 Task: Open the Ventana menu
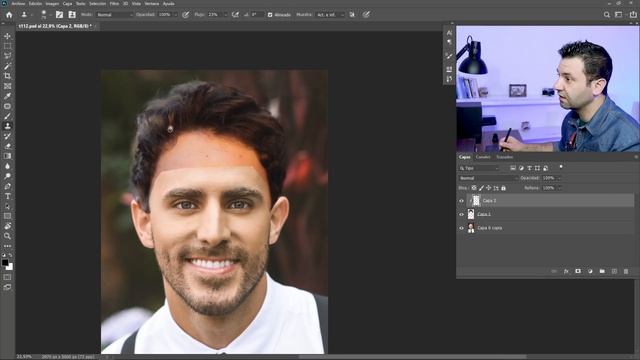152,4
